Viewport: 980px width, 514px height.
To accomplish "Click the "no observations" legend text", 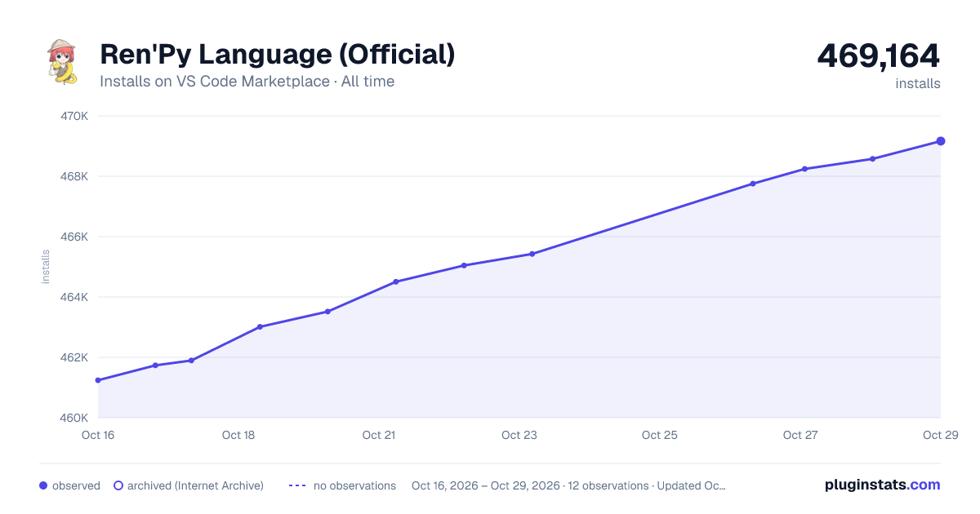I will click(x=354, y=485).
